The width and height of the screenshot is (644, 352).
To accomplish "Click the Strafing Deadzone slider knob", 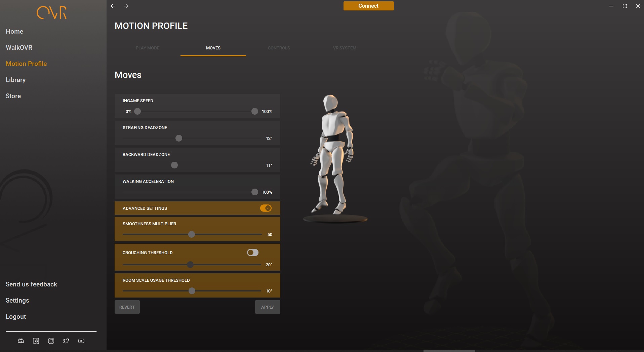I will (x=179, y=138).
